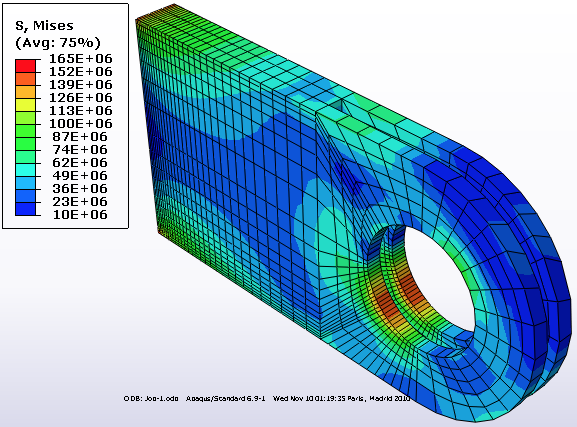This screenshot has height=427, width=577.
Task: Click the "ODB: Job-1.odb" state label
Action: (x=151, y=399)
